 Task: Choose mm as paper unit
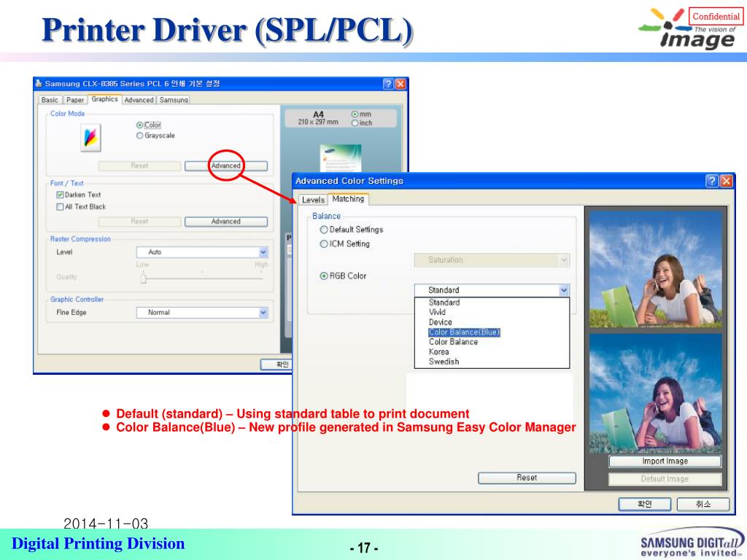click(x=355, y=114)
